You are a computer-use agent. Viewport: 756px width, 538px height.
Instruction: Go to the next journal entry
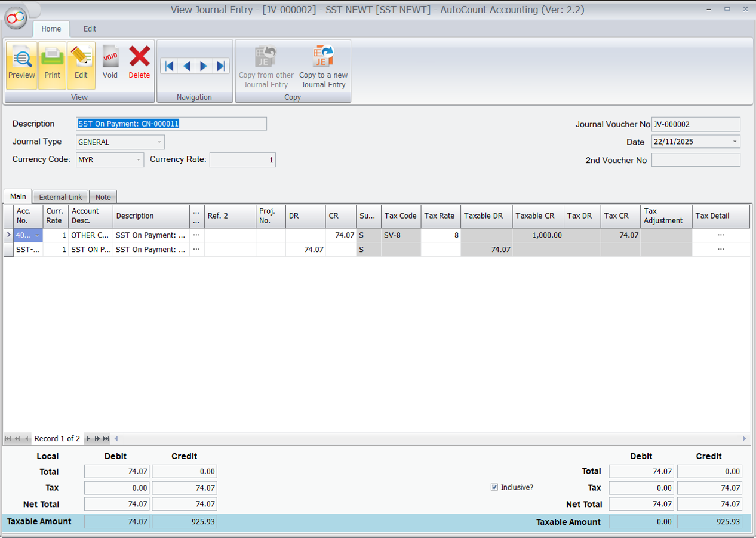point(204,66)
